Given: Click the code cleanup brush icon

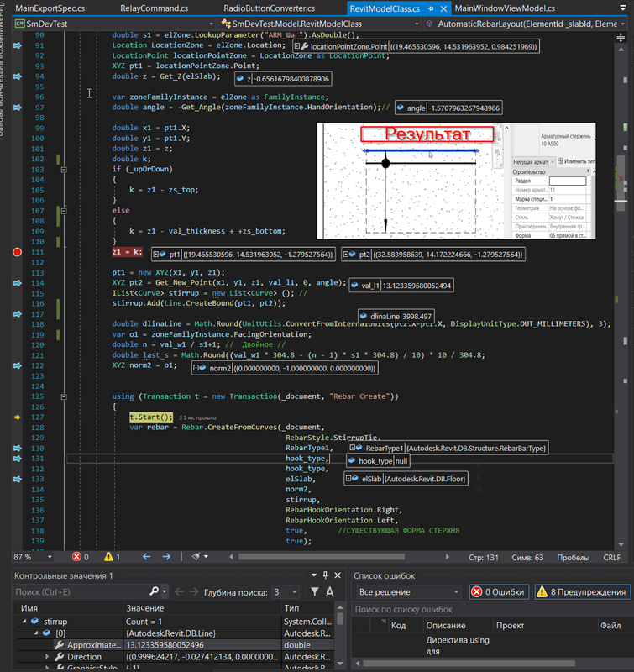Looking at the screenshot, I should pyautogui.click(x=196, y=557).
